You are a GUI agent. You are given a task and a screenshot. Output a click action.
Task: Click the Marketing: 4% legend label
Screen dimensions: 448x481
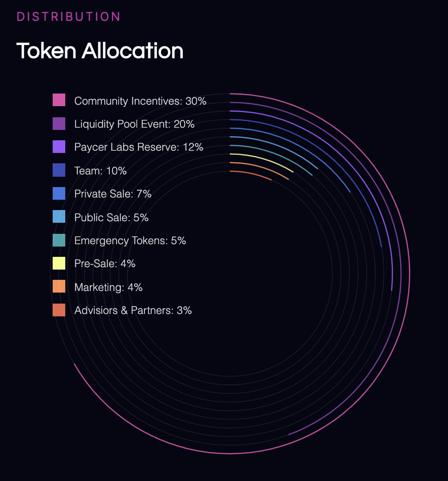pyautogui.click(x=108, y=287)
